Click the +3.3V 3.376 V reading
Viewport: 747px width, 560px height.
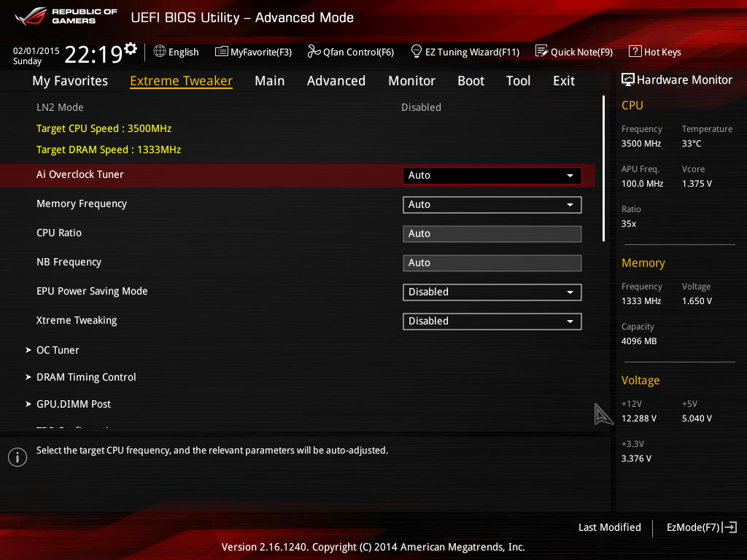tap(636, 458)
